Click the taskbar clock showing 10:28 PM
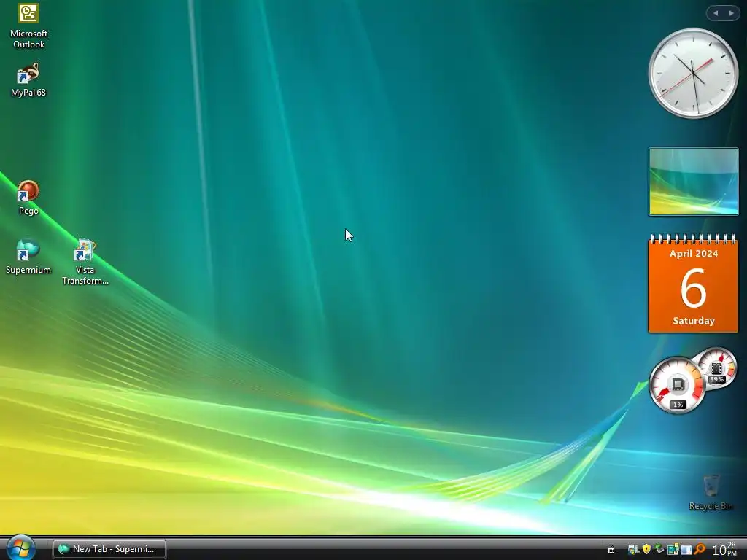Image resolution: width=747 pixels, height=560 pixels. pos(724,549)
